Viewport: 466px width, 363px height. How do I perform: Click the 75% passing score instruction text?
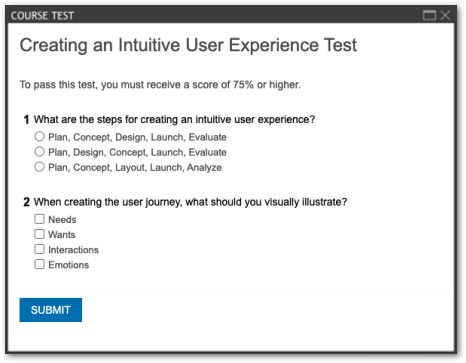click(160, 85)
